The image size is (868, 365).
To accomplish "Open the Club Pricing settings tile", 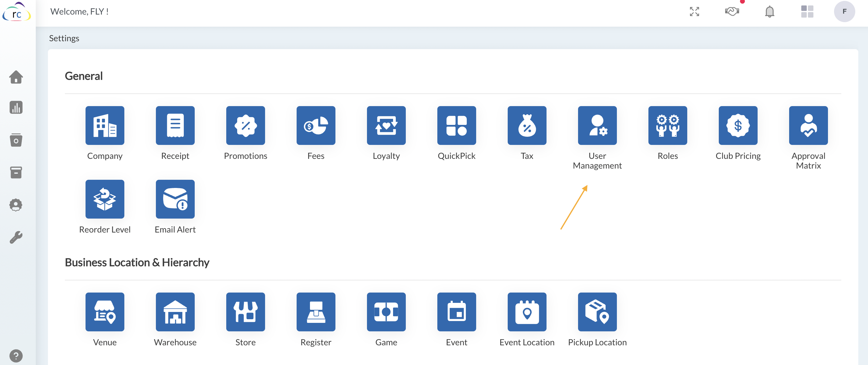I will [x=738, y=125].
